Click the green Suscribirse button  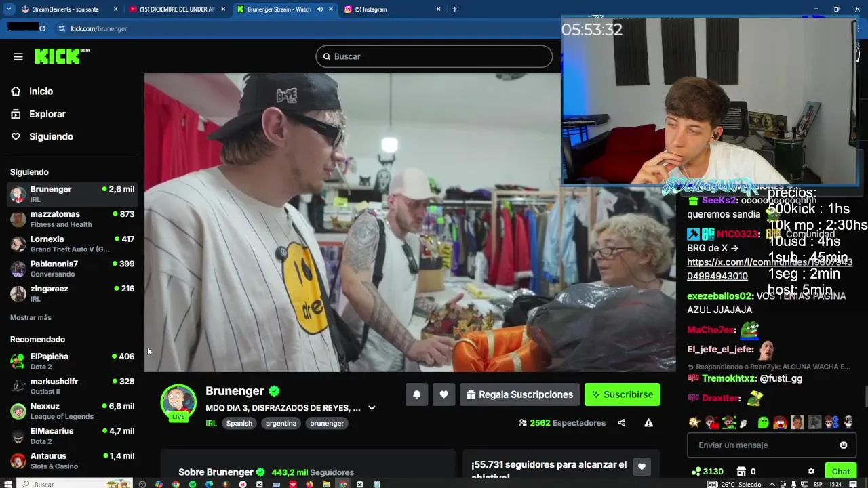(622, 394)
